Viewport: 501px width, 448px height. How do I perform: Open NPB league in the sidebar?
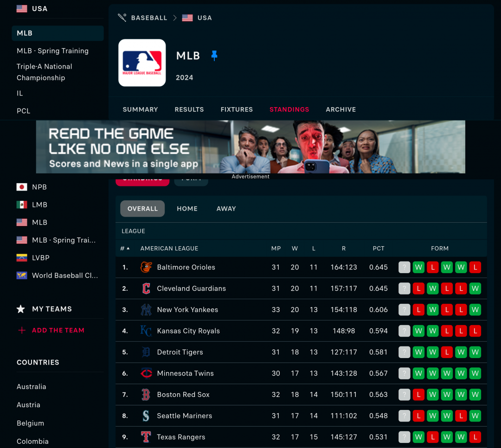tap(39, 187)
